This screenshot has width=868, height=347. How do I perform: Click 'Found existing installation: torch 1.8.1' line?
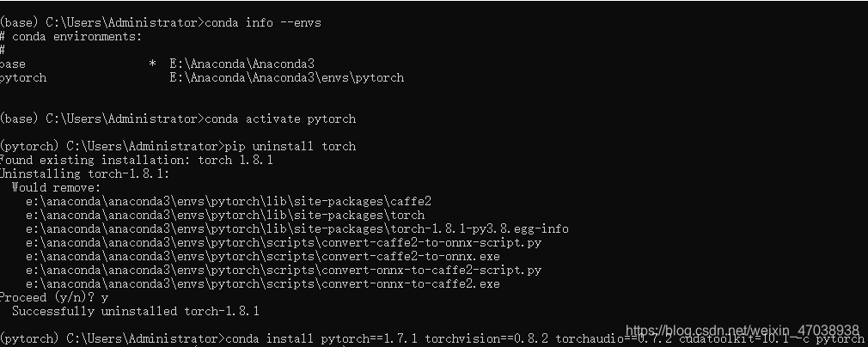pos(136,161)
